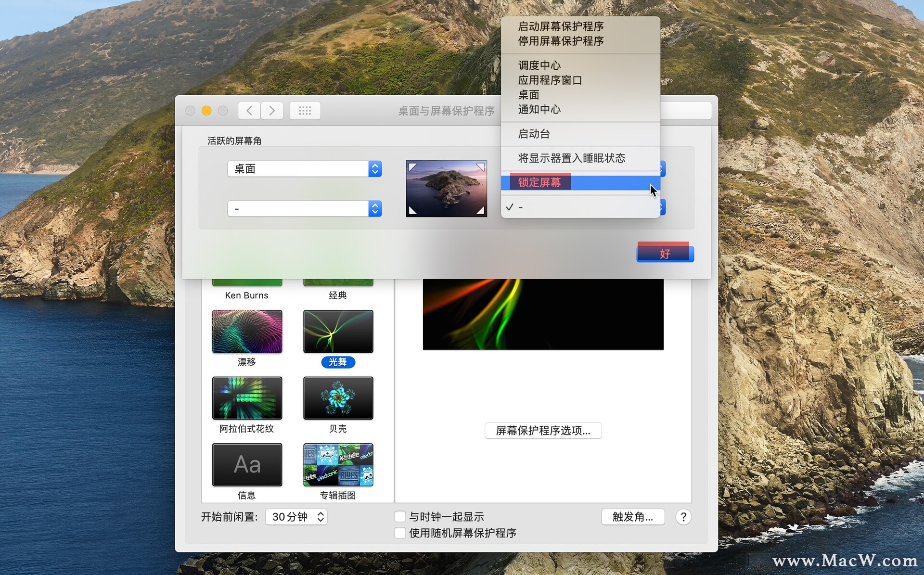Enable 与时钟一起显示 option
Image resolution: width=924 pixels, height=575 pixels.
click(400, 516)
